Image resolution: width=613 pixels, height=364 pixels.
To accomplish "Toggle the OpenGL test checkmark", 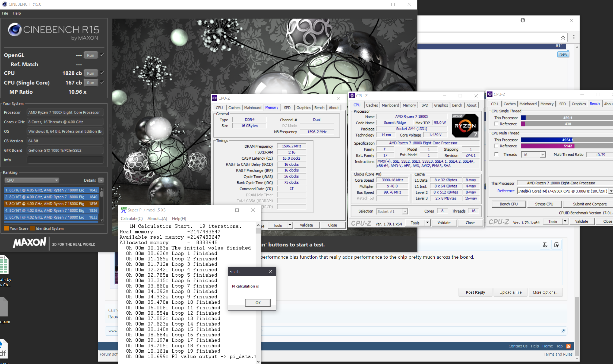I will tap(102, 55).
